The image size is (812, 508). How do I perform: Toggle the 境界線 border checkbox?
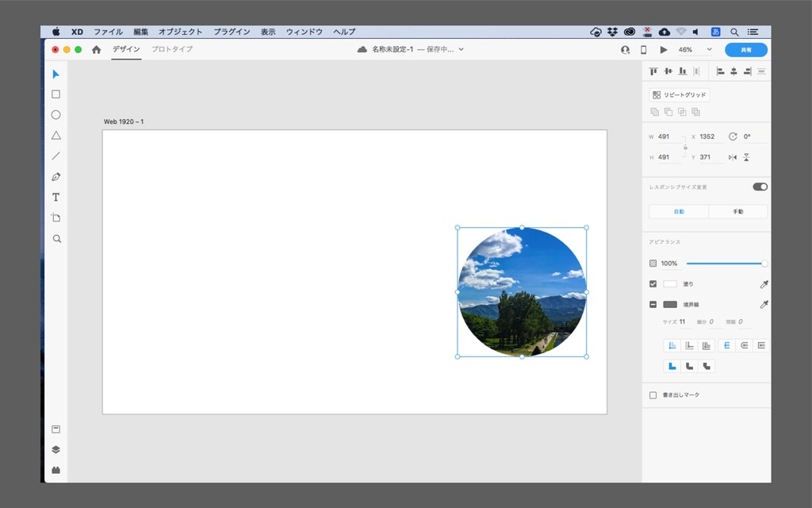653,304
